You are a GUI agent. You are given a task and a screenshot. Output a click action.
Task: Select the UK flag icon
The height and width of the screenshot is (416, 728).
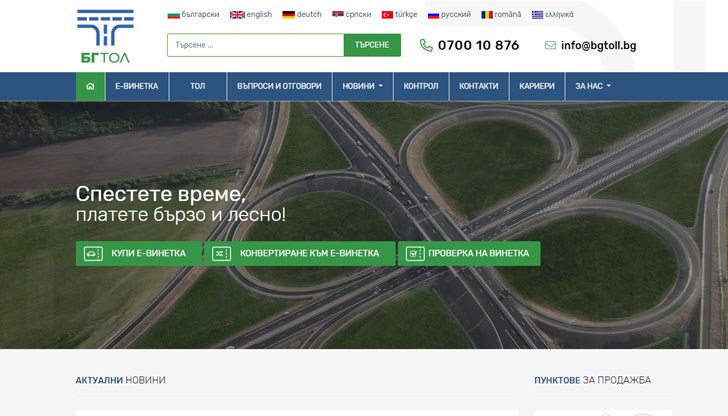pos(237,15)
